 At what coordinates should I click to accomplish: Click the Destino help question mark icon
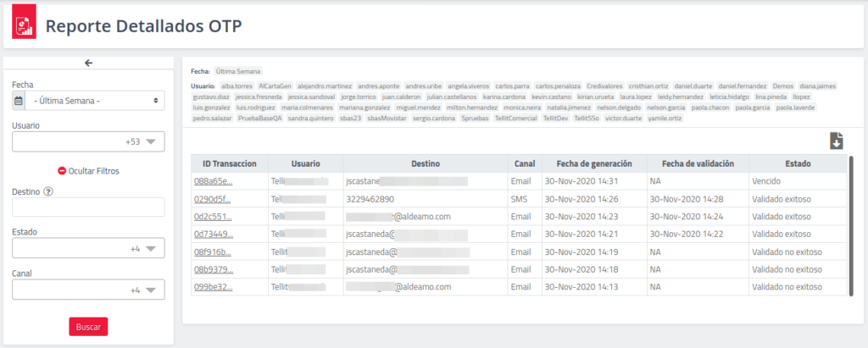point(48,191)
